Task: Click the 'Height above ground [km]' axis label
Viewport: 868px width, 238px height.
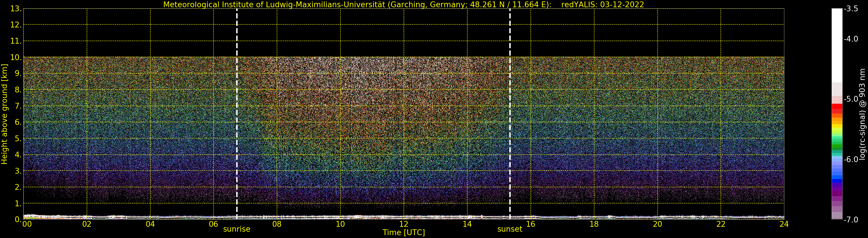Action: (4, 114)
